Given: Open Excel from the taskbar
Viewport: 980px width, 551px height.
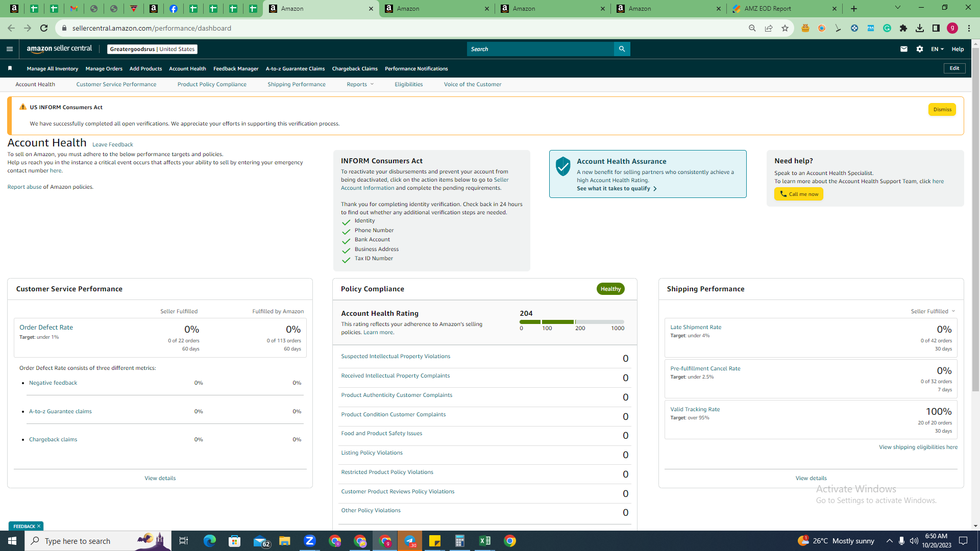Looking at the screenshot, I should pos(485,541).
